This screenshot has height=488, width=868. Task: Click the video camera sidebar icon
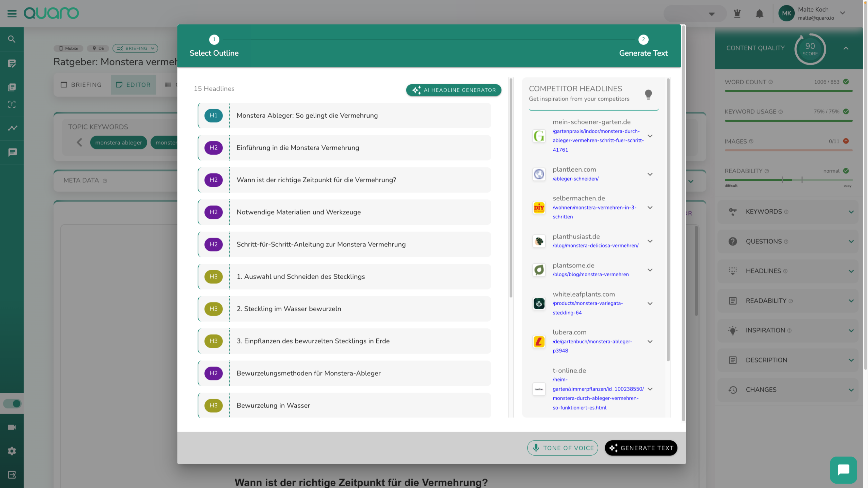coord(12,427)
